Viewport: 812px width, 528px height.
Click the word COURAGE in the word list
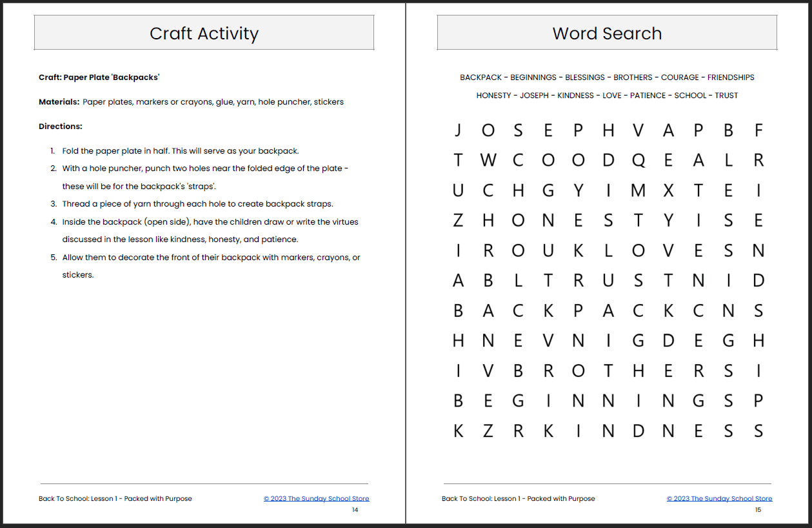click(x=680, y=77)
